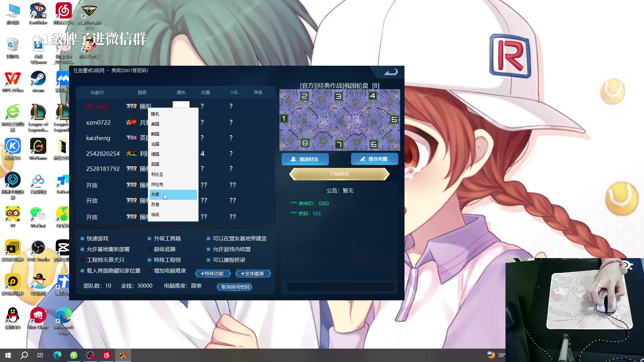The width and height of the screenshot is (644, 362).
Task: Launch WPS Office from the desktop
Action: pyautogui.click(x=13, y=81)
